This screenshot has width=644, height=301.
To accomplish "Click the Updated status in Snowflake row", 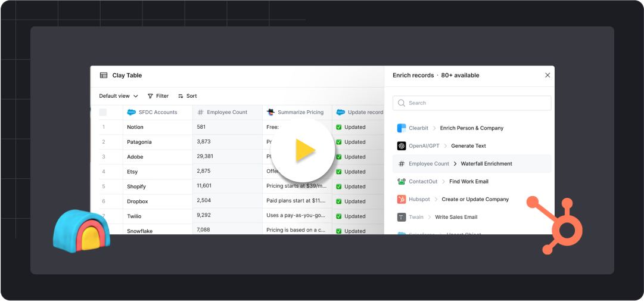I will 355,231.
